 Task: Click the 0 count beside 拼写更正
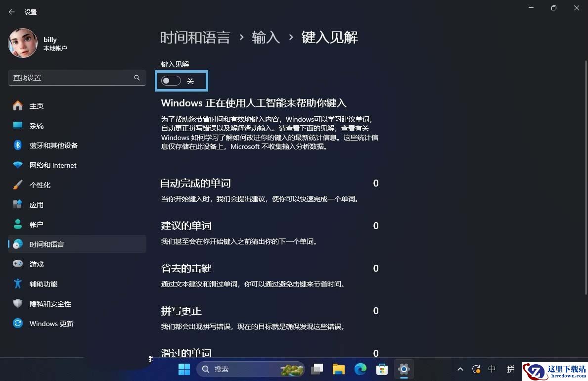coord(376,311)
